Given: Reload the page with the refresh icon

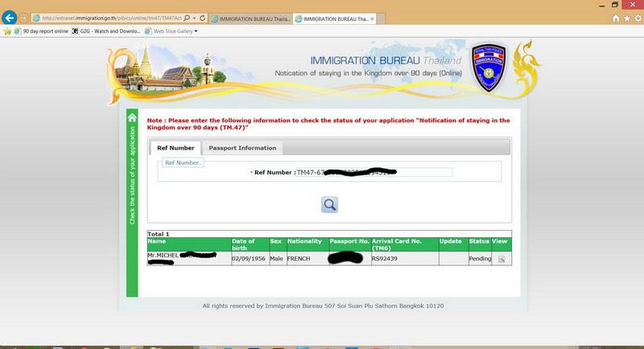Looking at the screenshot, I should (203, 18).
